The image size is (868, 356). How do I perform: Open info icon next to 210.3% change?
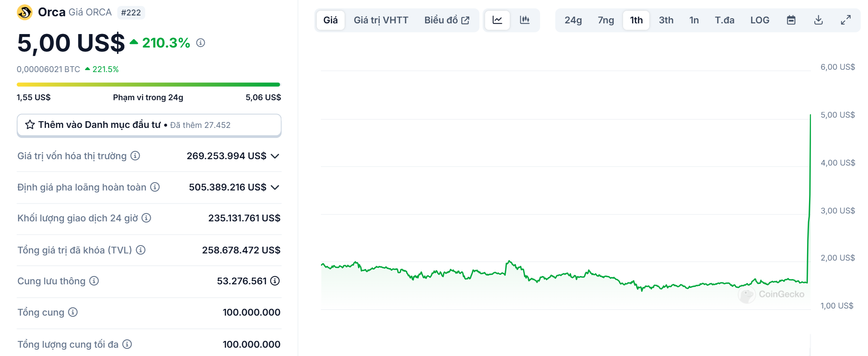point(201,43)
